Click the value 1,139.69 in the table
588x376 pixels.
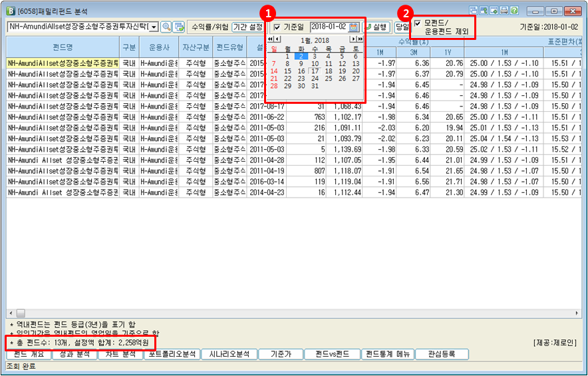[347, 149]
